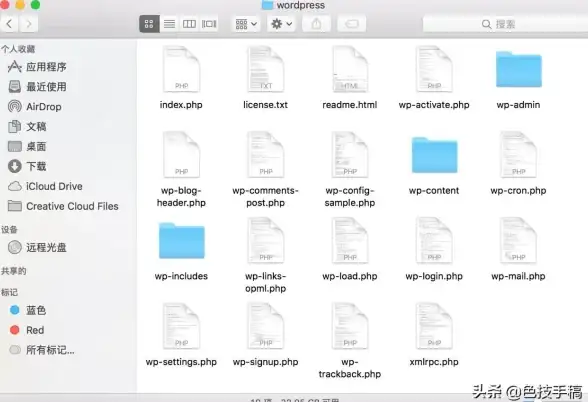
Task: Go forward with the right arrow
Action: (x=28, y=24)
